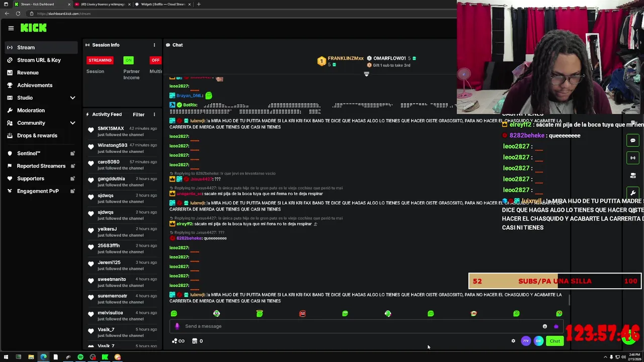Select the Jeremi125 follow entry
The height and width of the screenshot is (362, 644).
pyautogui.click(x=123, y=265)
